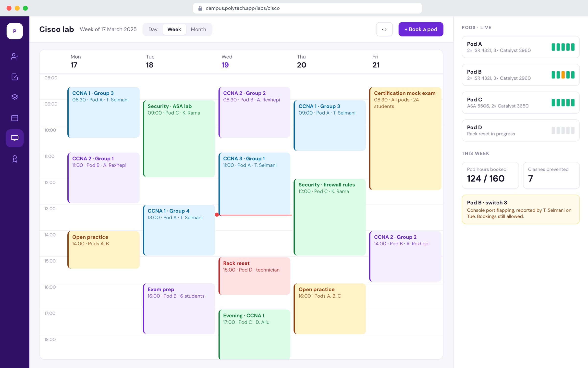588x368 pixels.
Task: Open the CCNA 2 Group 1 event
Action: point(104,178)
